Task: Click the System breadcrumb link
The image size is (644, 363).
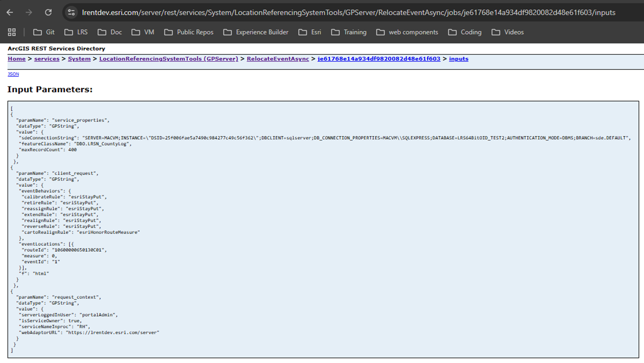Action: [79, 59]
